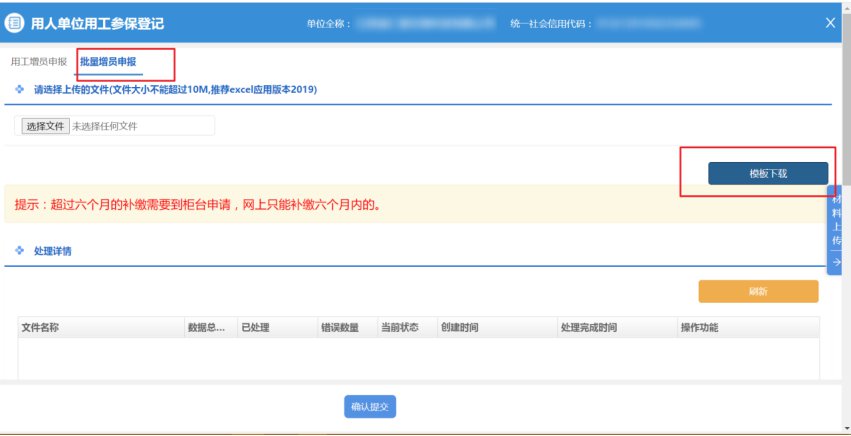The height and width of the screenshot is (436, 851).
Task: Switch to the 用工增员申报 tab
Action: click(38, 62)
